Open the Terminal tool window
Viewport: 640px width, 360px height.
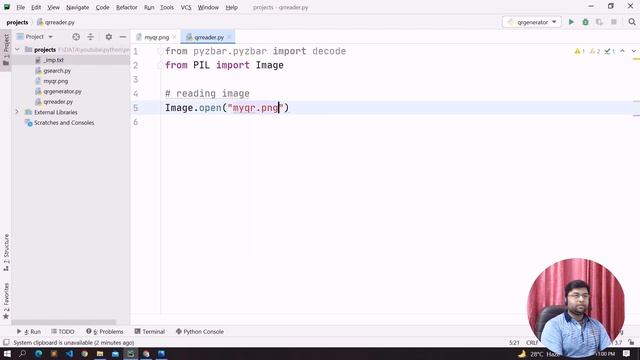149,331
